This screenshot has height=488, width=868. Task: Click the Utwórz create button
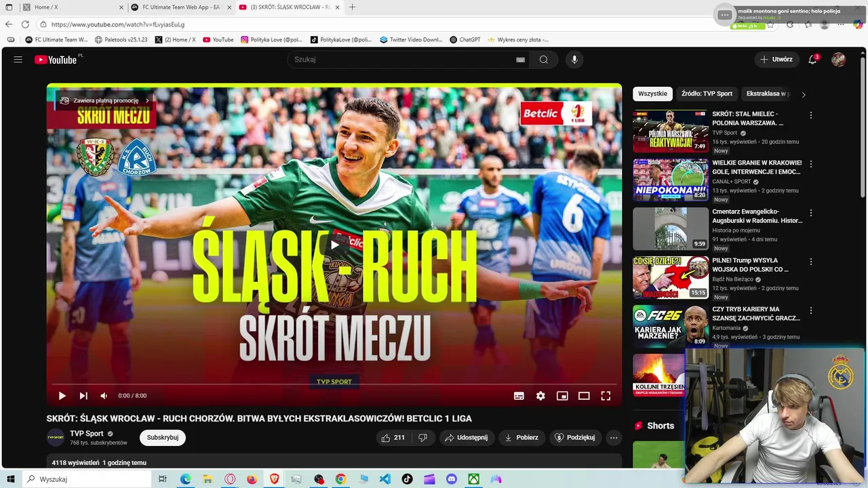[x=776, y=60]
